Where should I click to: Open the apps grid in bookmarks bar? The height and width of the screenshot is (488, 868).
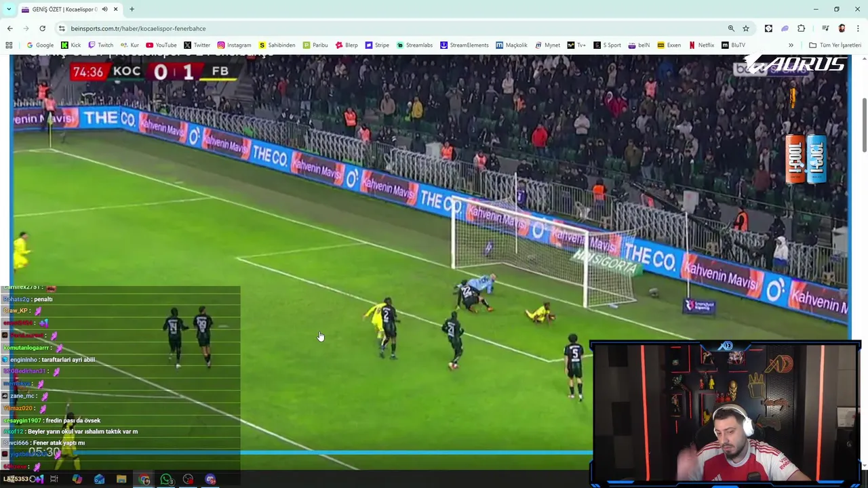tap(9, 45)
